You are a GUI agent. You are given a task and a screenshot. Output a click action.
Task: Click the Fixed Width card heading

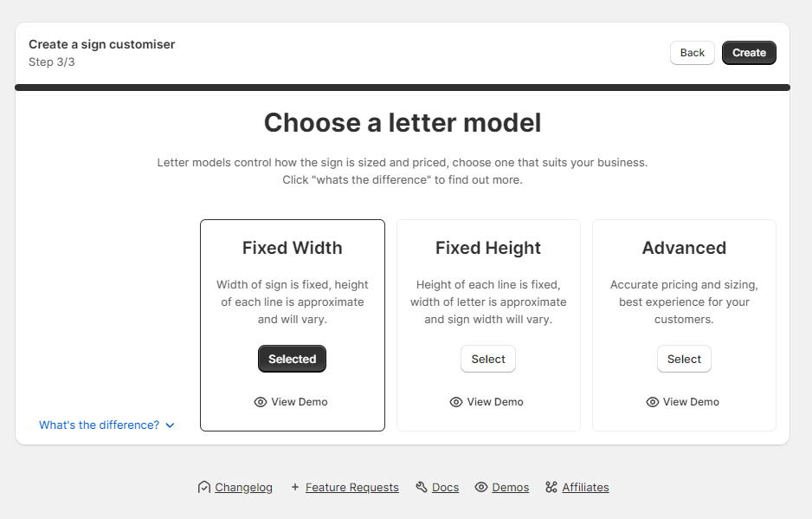[292, 248]
